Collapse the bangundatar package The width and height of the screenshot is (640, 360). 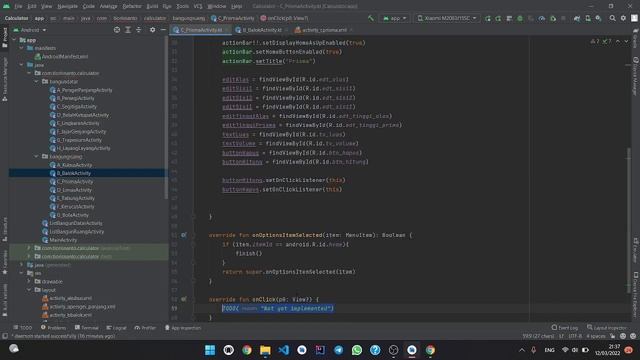coord(36,82)
